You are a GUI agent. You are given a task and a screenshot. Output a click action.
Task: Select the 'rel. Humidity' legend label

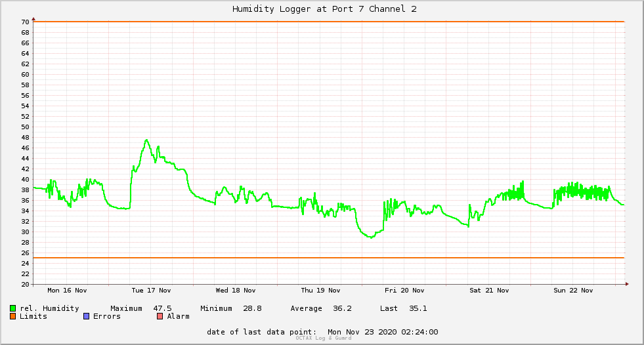[49, 308]
